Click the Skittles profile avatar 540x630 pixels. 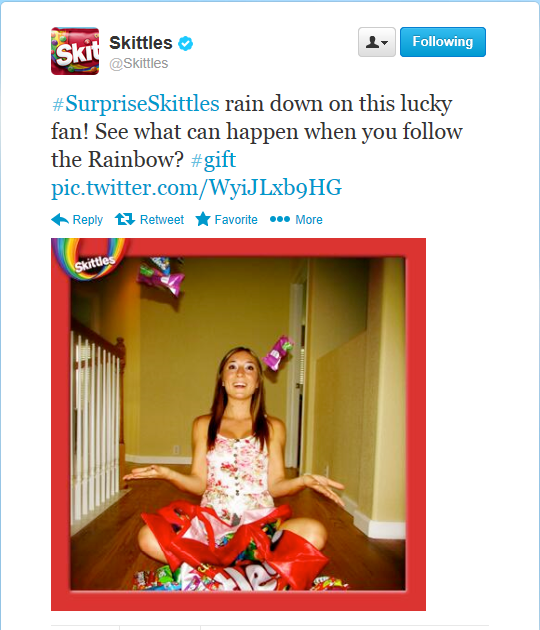pyautogui.click(x=75, y=51)
